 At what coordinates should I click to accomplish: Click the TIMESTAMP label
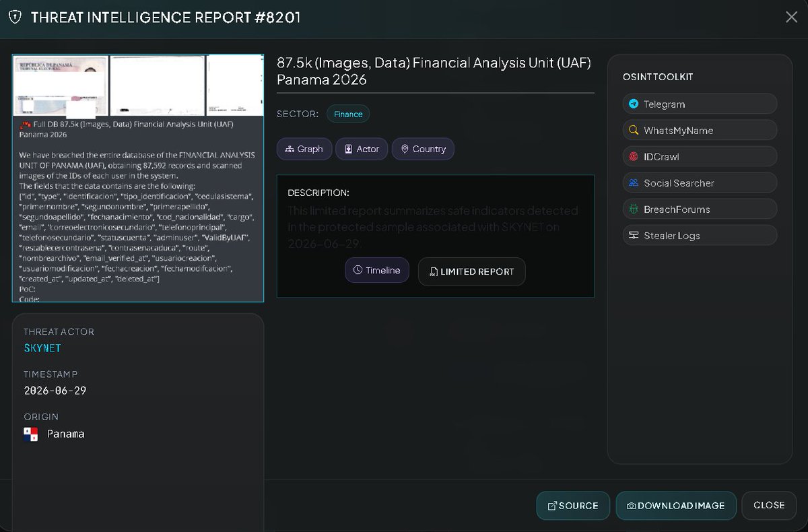click(x=50, y=374)
